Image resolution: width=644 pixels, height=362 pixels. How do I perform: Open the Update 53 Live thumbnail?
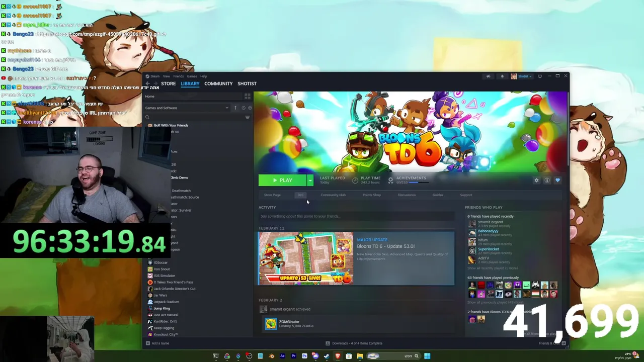[306, 258]
